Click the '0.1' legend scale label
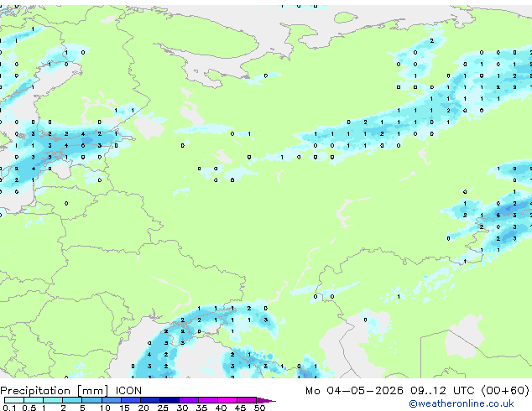Viewport: 532px width, 411px height. tap(9, 408)
